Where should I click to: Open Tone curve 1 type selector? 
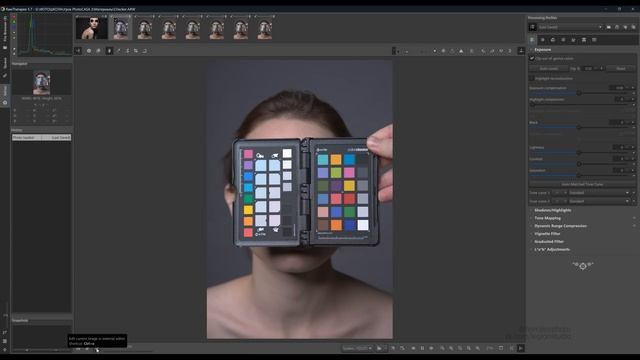(559, 193)
